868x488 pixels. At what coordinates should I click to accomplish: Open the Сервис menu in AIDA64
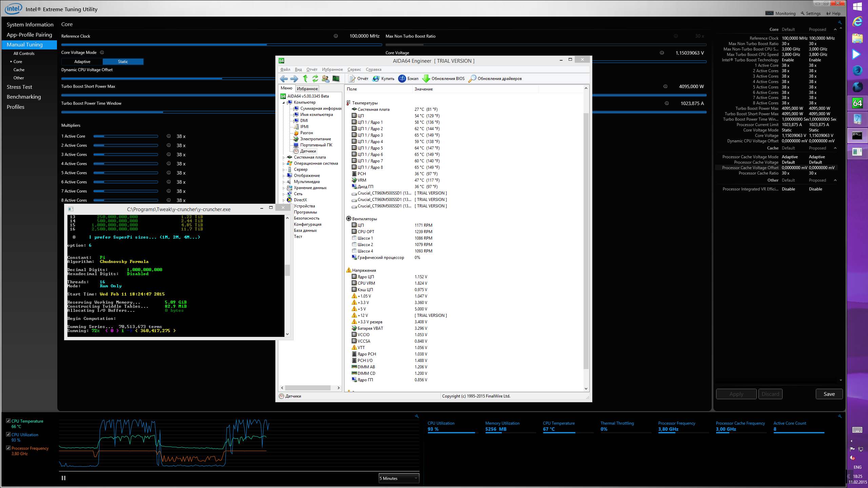pos(354,69)
